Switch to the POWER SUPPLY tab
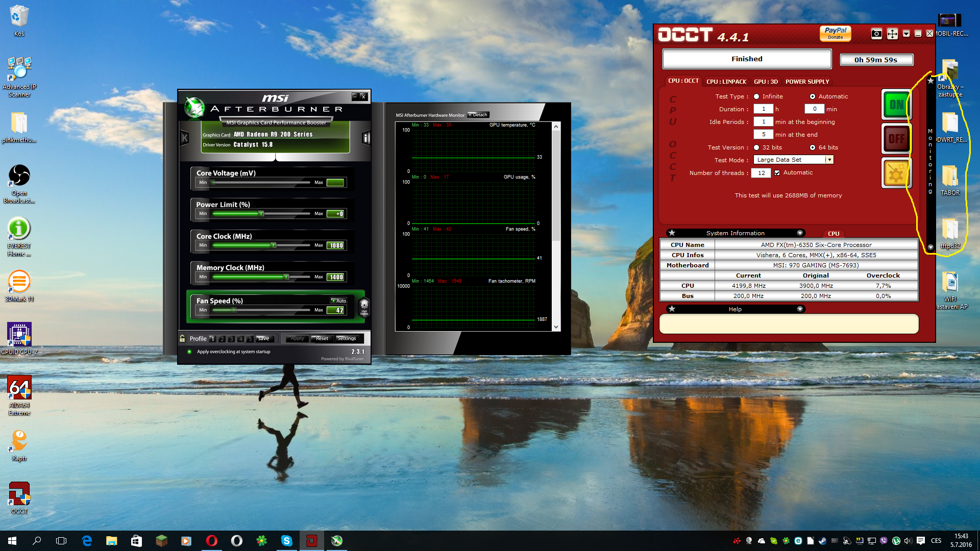This screenshot has height=551, width=980. (807, 82)
